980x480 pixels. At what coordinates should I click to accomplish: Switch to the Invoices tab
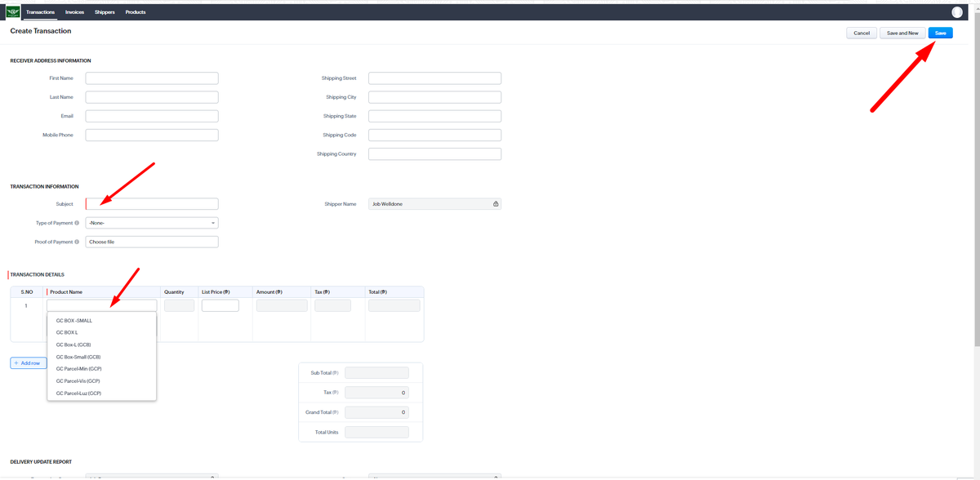75,12
